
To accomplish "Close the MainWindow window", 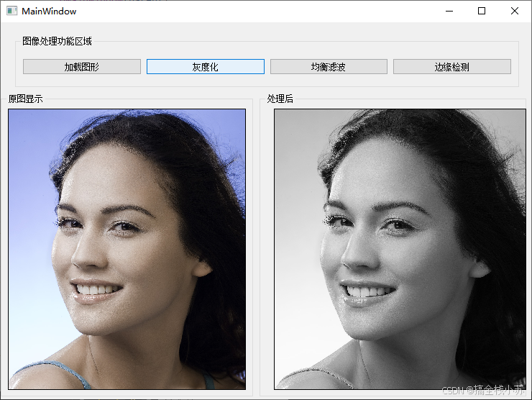I will [514, 12].
